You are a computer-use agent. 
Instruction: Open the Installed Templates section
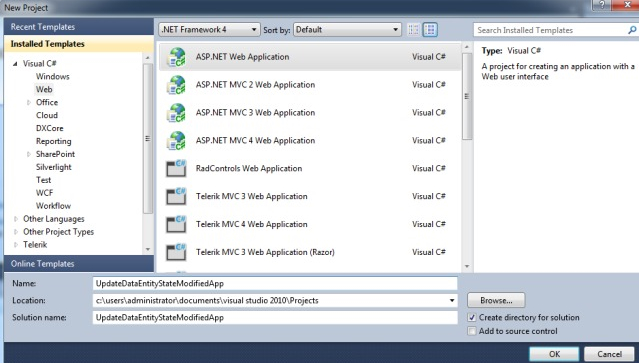pyautogui.click(x=79, y=44)
